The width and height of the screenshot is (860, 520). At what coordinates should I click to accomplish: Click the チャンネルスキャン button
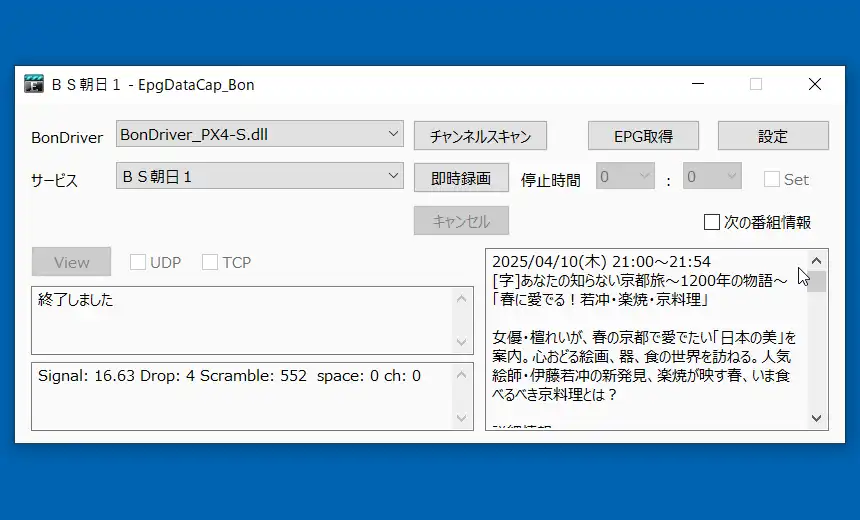click(x=480, y=135)
